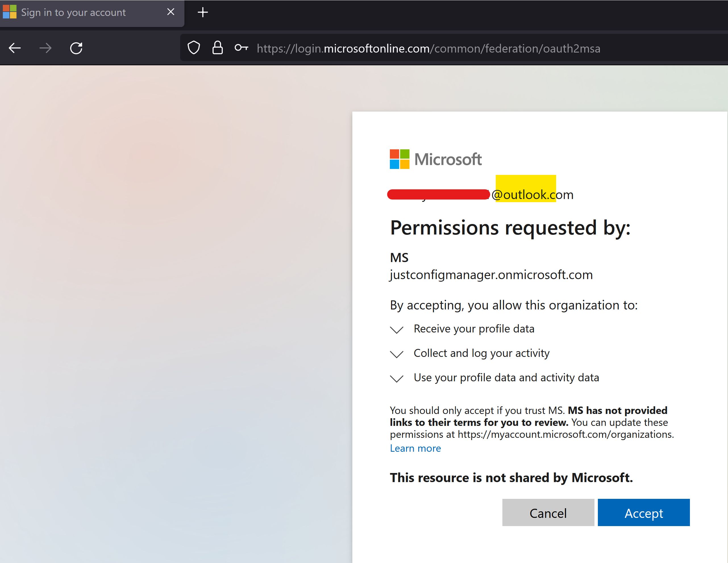This screenshot has height=563, width=728.
Task: Click the browser back arrow button
Action: pyautogui.click(x=15, y=48)
